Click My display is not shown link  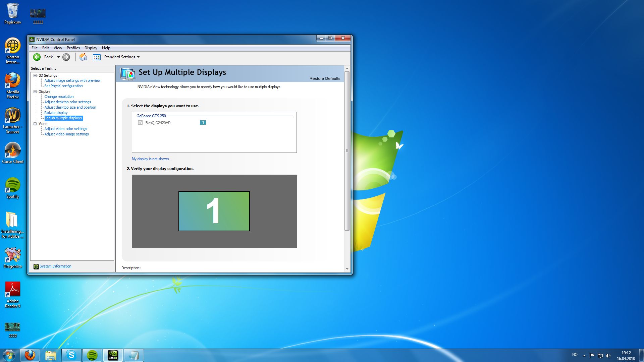(x=152, y=159)
